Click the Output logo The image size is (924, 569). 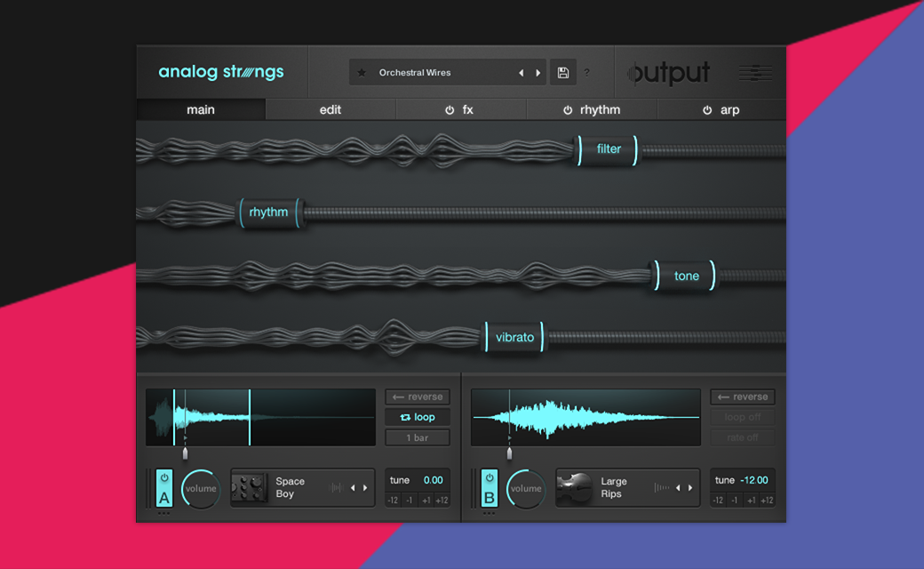click(668, 73)
